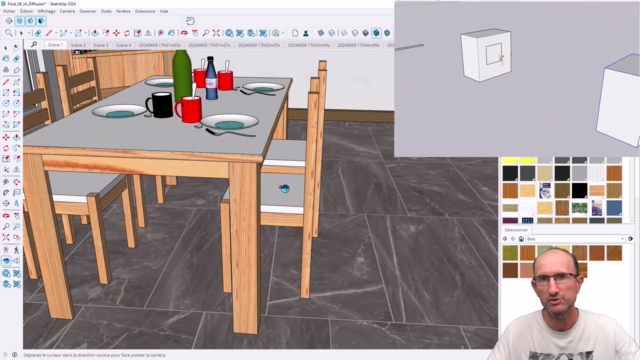
Task: Select the 3D Text tool in left toolbar
Action: click(16, 203)
